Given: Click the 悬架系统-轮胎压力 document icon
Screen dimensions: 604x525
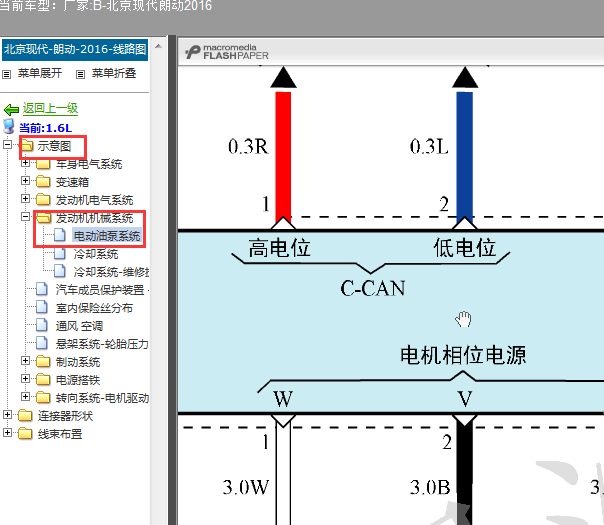Looking at the screenshot, I should [42, 343].
